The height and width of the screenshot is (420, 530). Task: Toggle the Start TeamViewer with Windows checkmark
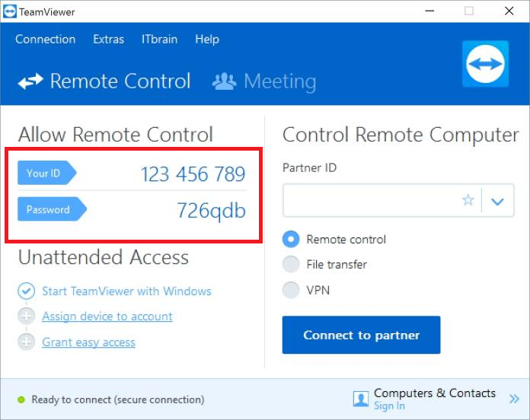(x=27, y=291)
